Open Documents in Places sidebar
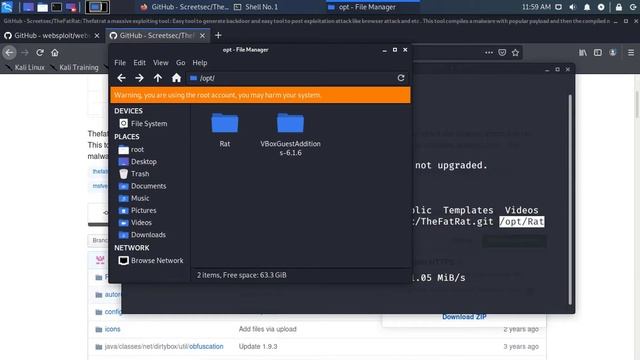The width and height of the screenshot is (640, 360). coord(142,186)
